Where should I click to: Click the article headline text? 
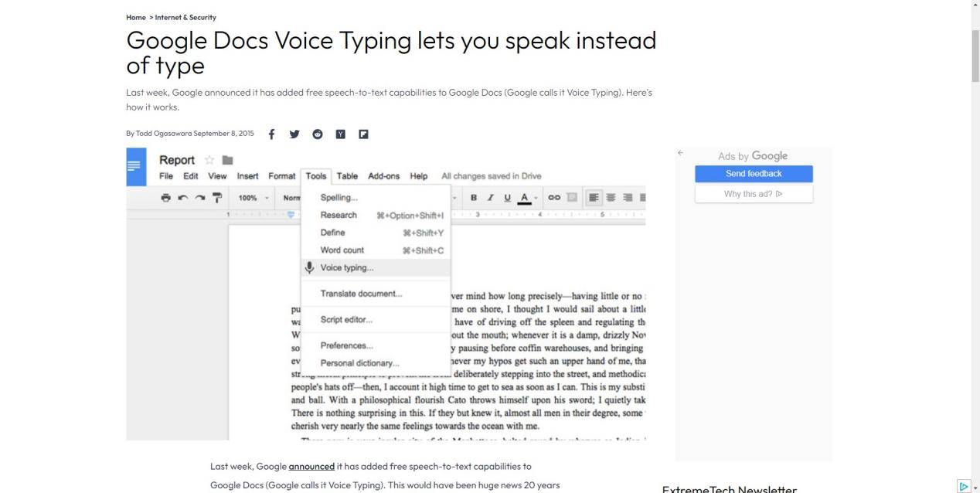(x=391, y=52)
